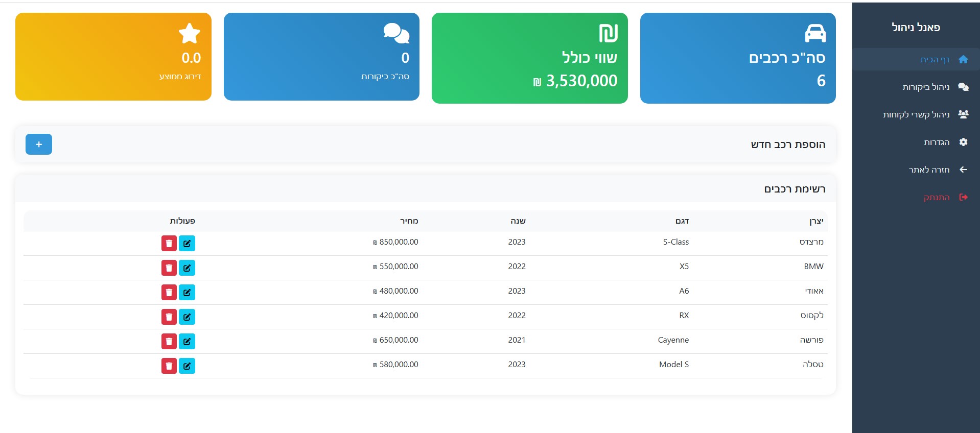Screen dimensions: 980x433
Task: Click חזרה לאתר back to site link
Action: [x=929, y=170]
